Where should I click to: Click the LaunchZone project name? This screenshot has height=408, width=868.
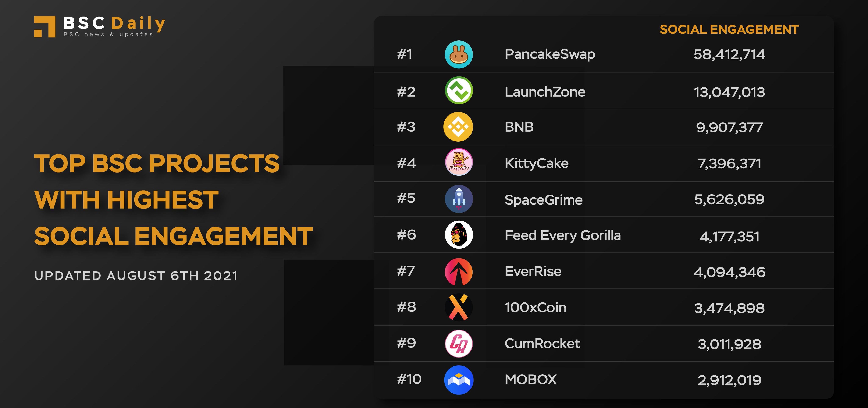click(x=545, y=92)
